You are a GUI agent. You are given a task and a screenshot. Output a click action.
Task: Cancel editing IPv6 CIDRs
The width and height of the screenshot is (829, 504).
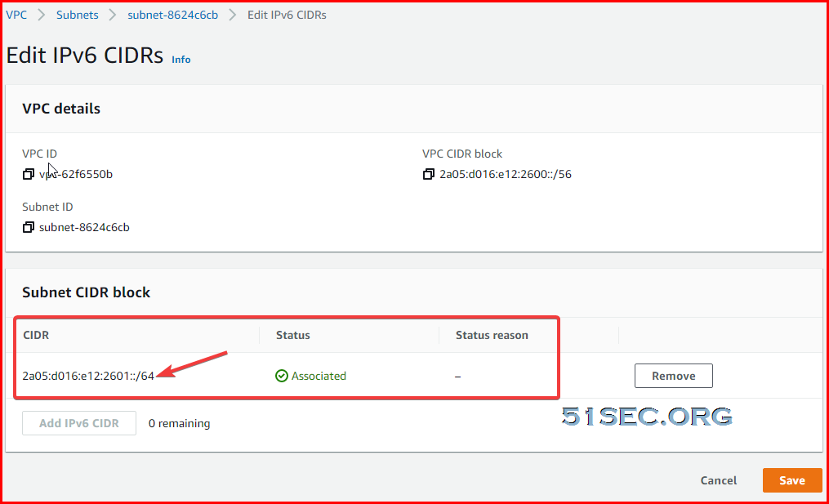coord(718,480)
